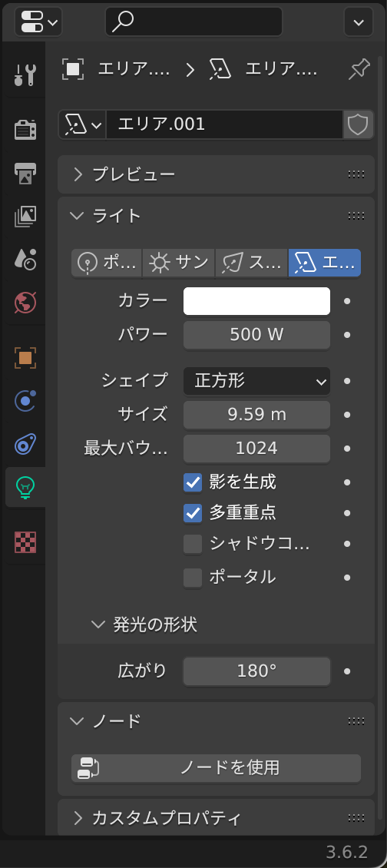Uncheck the 影を生成 checkbox
The width and height of the screenshot is (387, 868).
point(193,482)
